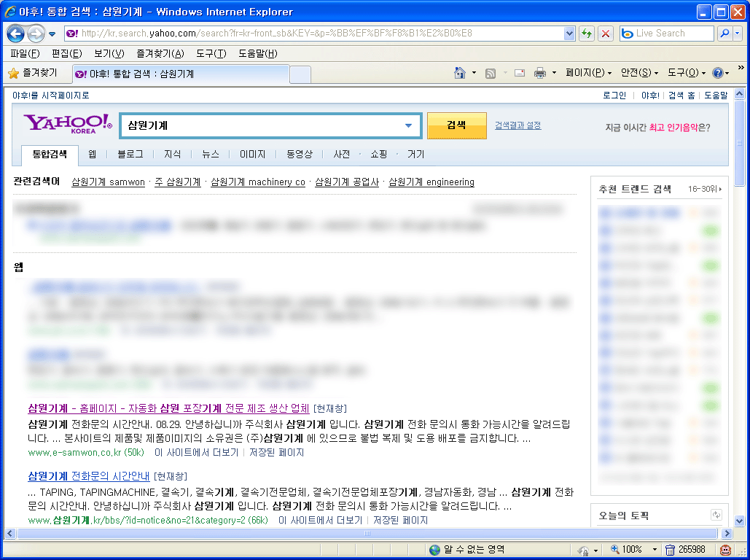This screenshot has height=560, width=750.
Task: Click the Yahoo Korea logo
Action: click(68, 124)
